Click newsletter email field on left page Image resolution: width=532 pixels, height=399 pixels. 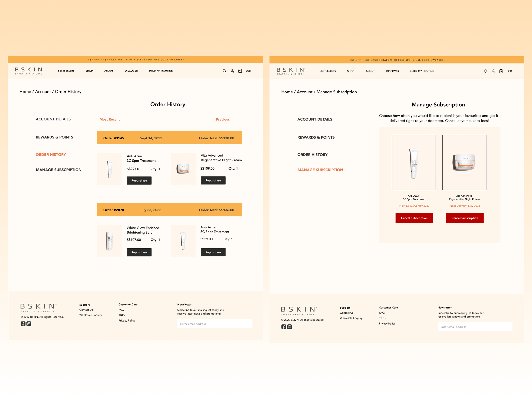point(215,324)
